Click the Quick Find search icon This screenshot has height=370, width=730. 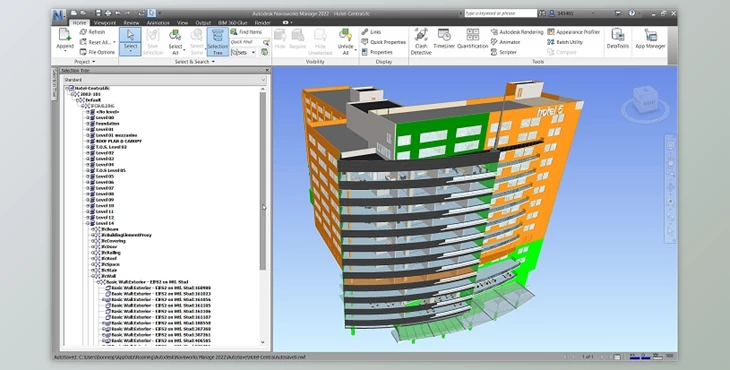266,42
